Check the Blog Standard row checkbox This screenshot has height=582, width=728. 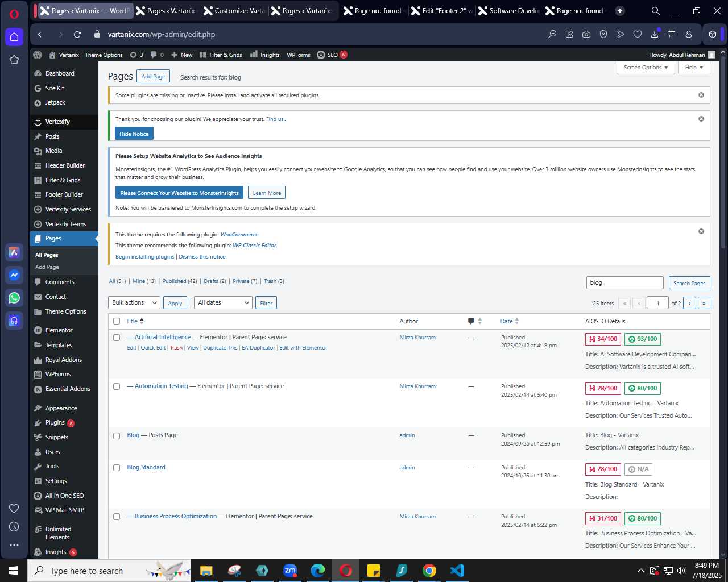[x=117, y=468]
